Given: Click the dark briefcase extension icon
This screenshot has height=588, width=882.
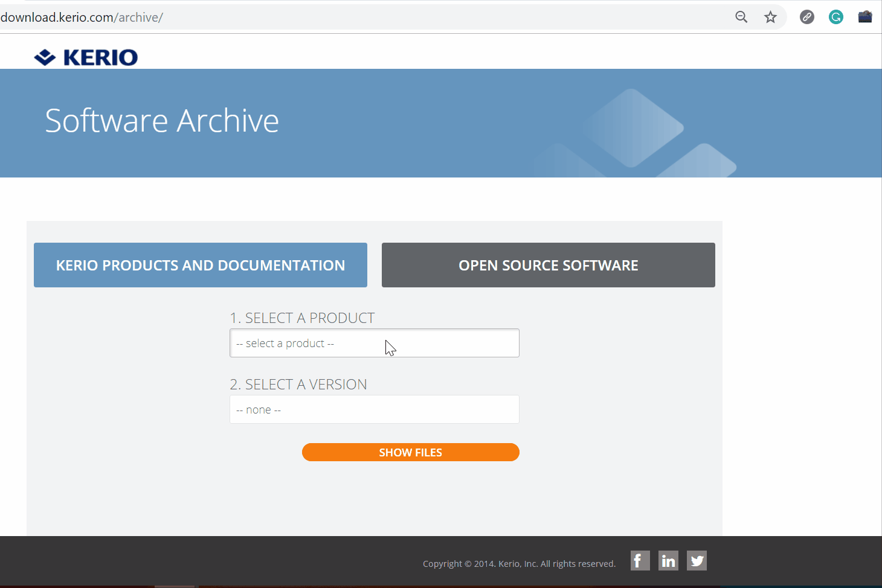Looking at the screenshot, I should point(865,17).
